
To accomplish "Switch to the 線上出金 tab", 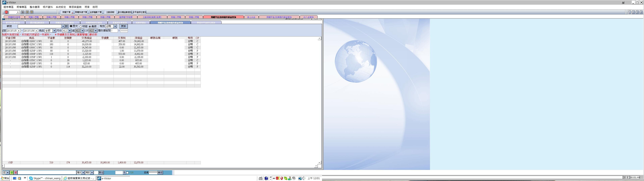I will (x=251, y=17).
